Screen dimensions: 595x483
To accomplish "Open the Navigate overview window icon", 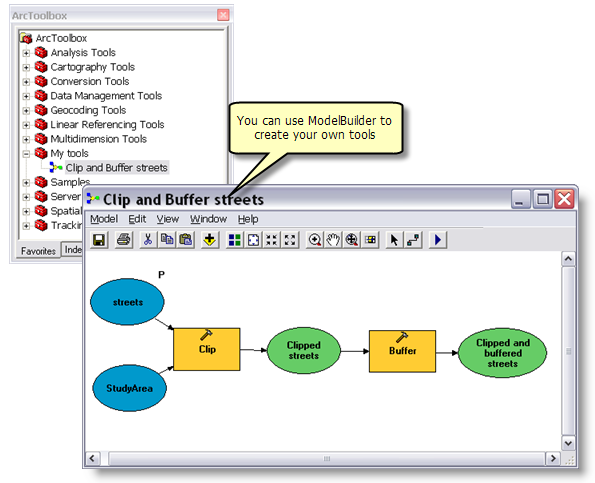I will point(370,240).
